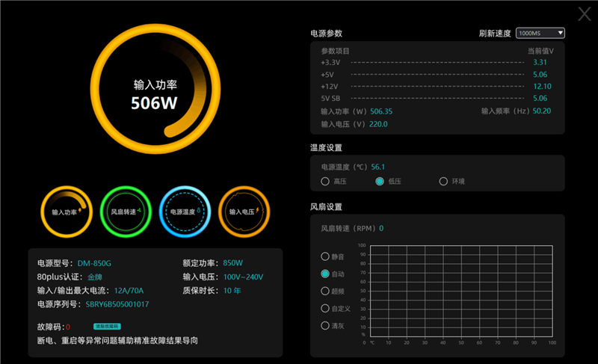The width and height of the screenshot is (598, 364).
Task: Select the blue 电源温度 gauge icon
Action: click(x=185, y=212)
